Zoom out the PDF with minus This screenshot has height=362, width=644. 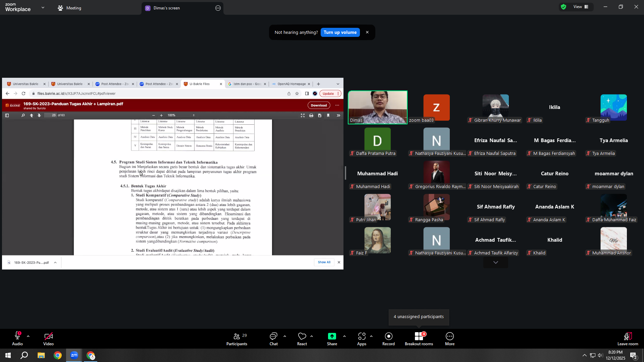[154, 115]
